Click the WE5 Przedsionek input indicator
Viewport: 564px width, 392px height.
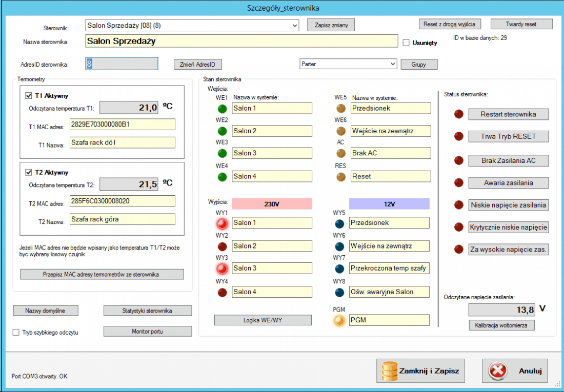(340, 109)
